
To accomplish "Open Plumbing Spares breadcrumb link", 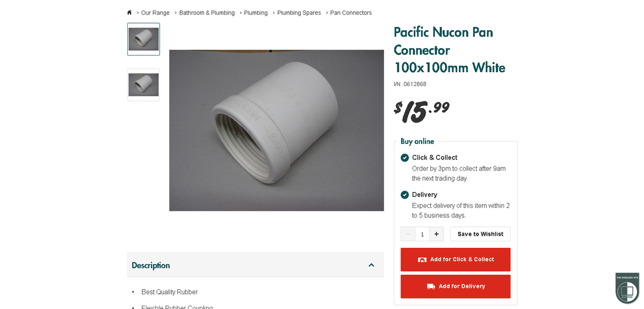I will point(299,13).
